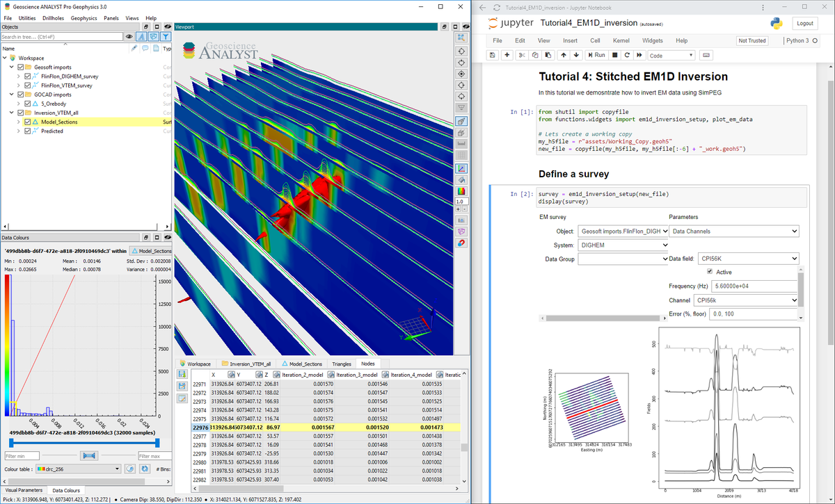Uncheck the Model_Sections checkbox
835x504 pixels.
pyautogui.click(x=28, y=122)
